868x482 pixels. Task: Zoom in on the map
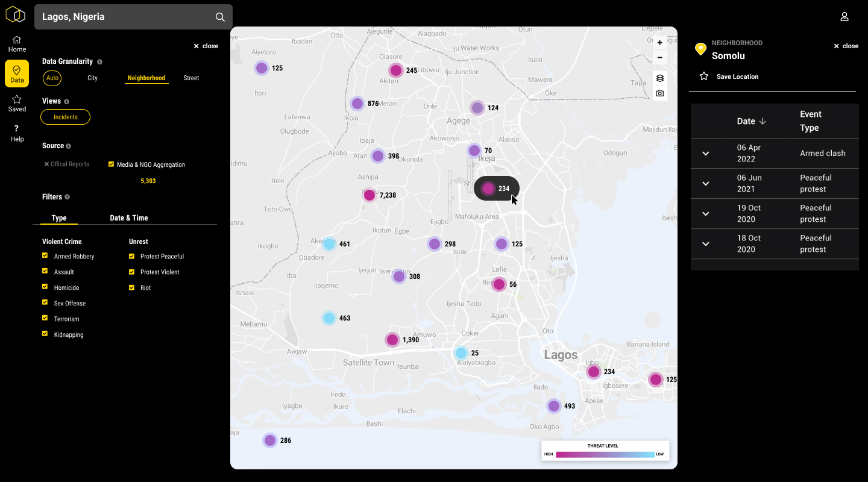(x=660, y=43)
